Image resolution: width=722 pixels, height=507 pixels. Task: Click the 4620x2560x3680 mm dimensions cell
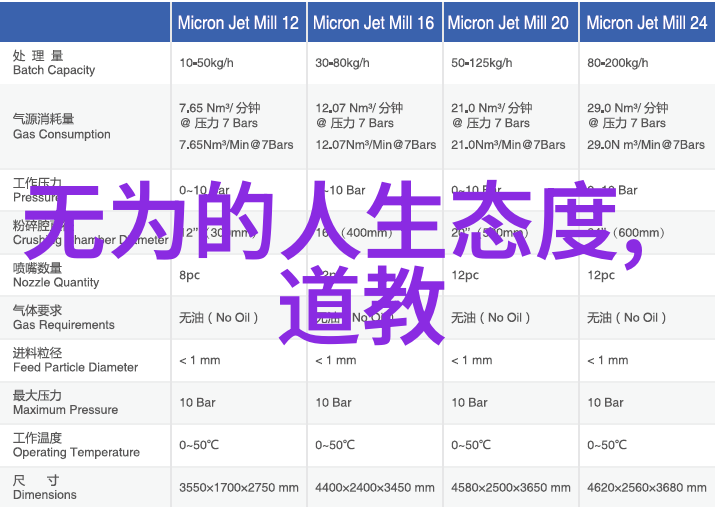[x=646, y=488]
